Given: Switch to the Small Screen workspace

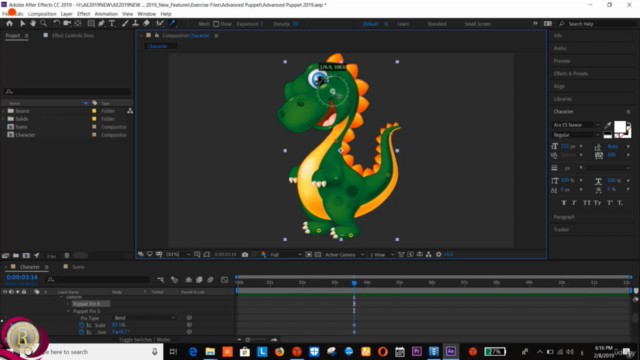Looking at the screenshot, I should [x=478, y=24].
